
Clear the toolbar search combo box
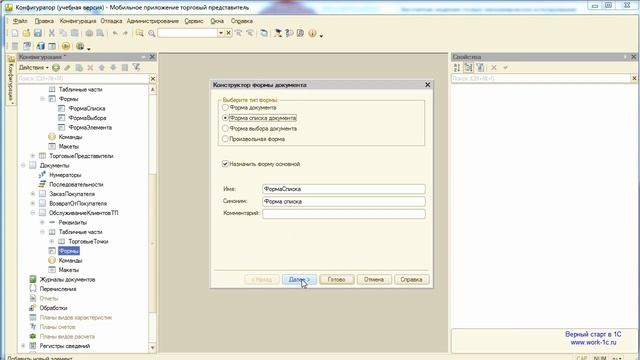coord(229,33)
